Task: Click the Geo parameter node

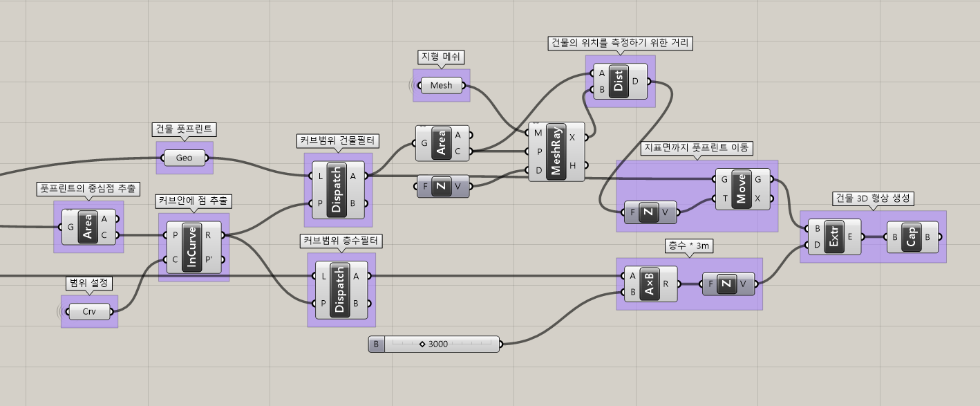Action: click(x=184, y=158)
